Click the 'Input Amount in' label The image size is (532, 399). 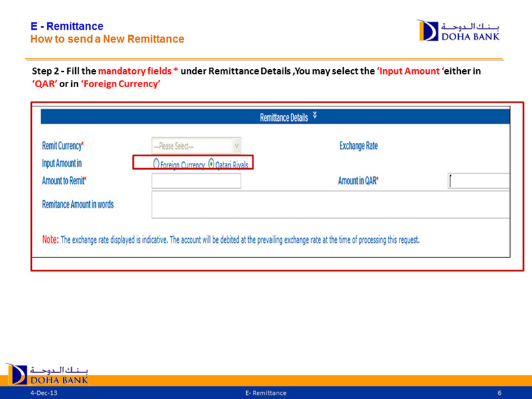click(x=62, y=164)
